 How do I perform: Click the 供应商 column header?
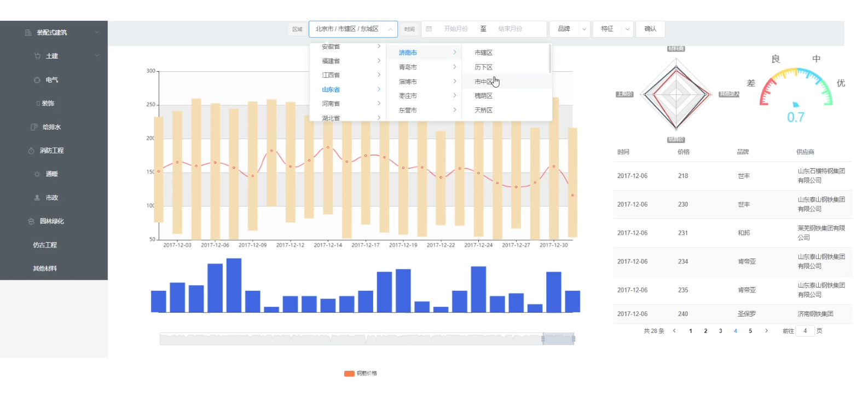[x=805, y=152]
